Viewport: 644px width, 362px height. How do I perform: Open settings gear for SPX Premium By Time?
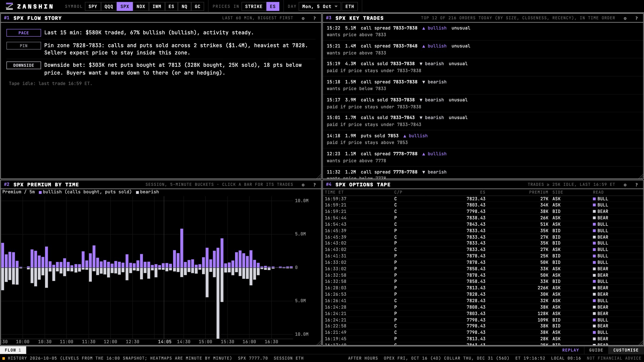(x=303, y=185)
